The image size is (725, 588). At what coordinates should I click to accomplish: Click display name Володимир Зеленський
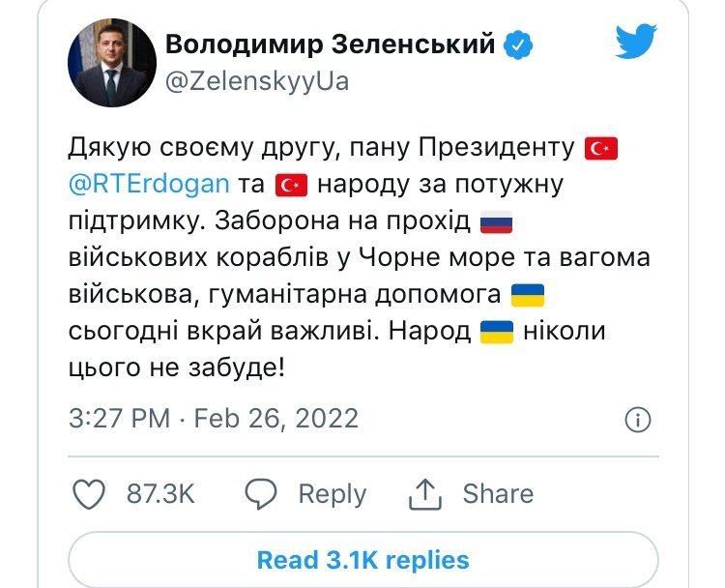tap(331, 44)
